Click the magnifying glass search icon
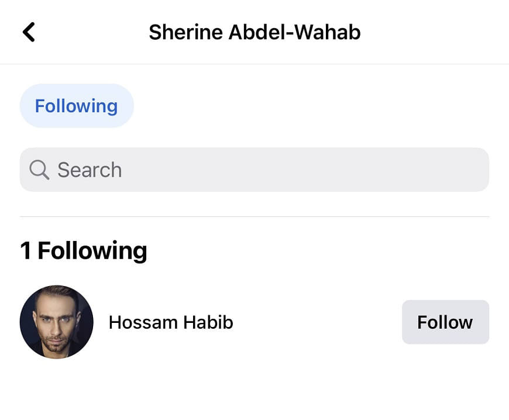Viewport: 509px width, 420px height. tap(39, 170)
